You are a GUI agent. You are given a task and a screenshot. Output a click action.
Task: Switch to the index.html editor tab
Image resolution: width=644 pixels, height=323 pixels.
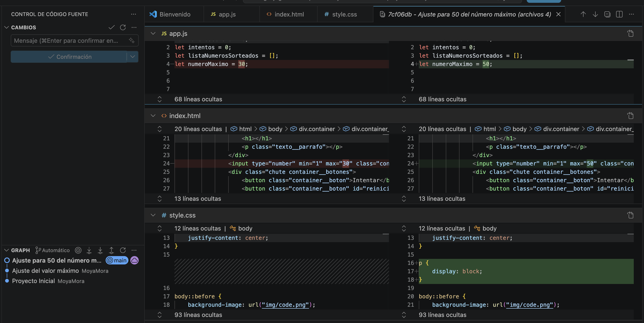coord(288,14)
